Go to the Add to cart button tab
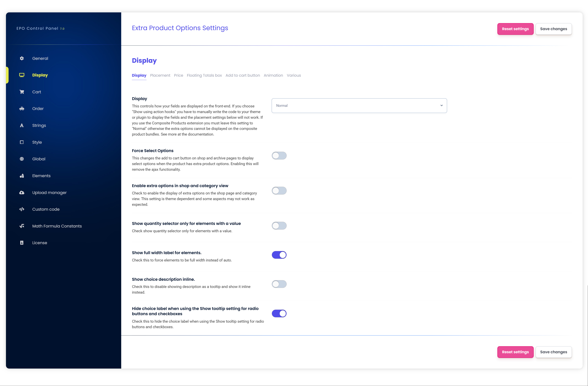The image size is (588, 386). click(x=243, y=75)
